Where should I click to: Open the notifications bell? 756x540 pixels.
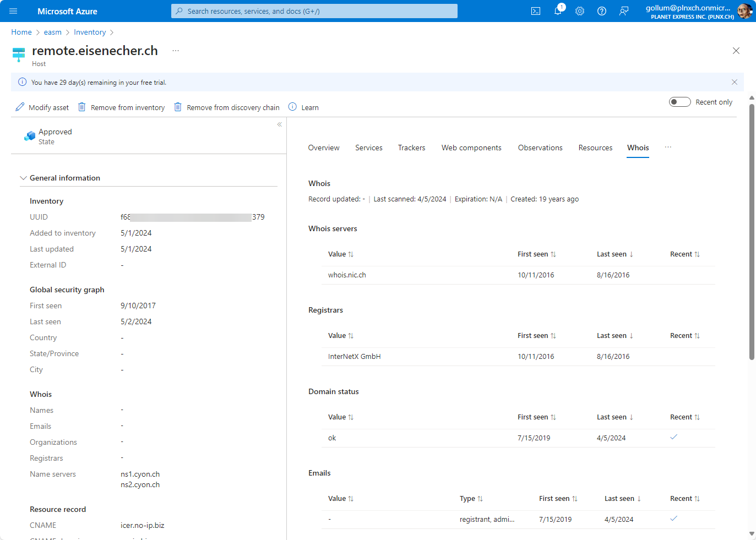[x=558, y=11]
